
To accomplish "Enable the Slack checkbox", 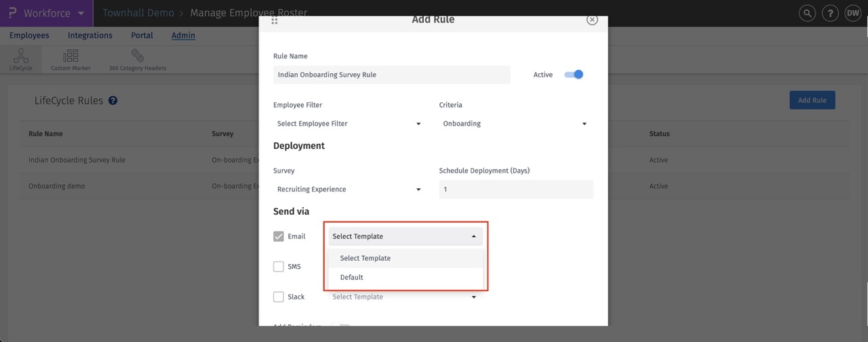I will pyautogui.click(x=279, y=297).
